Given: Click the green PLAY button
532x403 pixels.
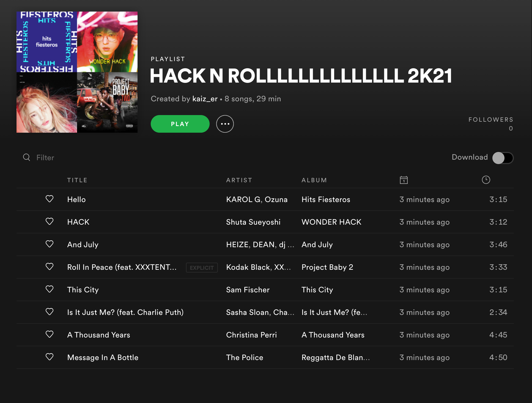Looking at the screenshot, I should tap(180, 124).
